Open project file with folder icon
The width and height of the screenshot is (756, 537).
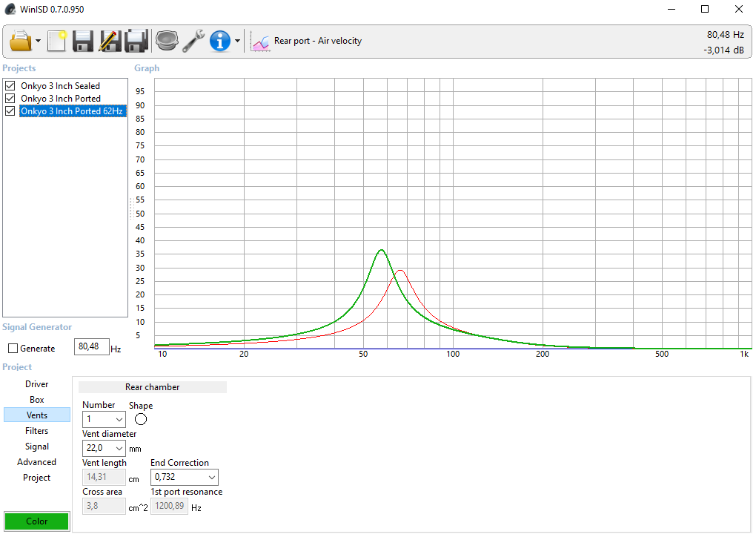[x=21, y=41]
